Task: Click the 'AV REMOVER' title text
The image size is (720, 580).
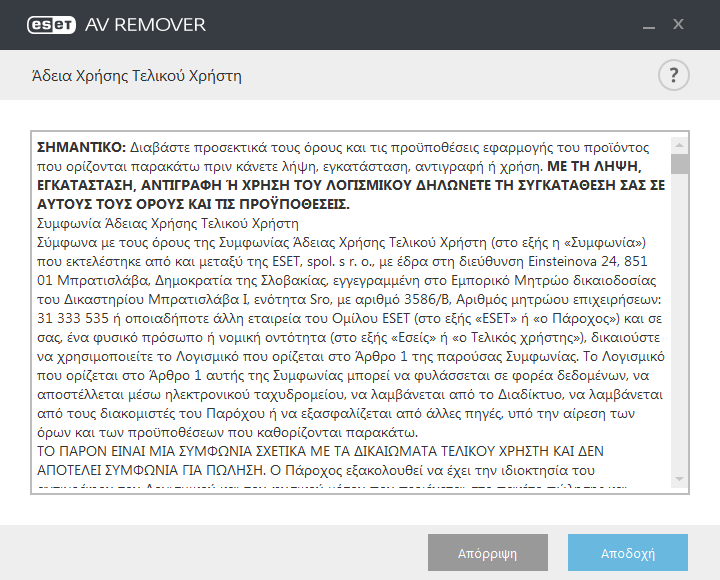Action: click(145, 25)
